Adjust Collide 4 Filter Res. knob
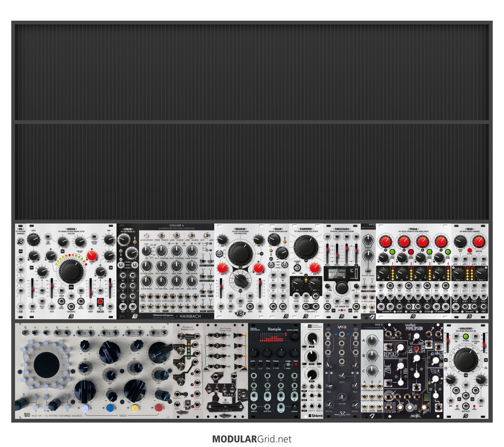The width and height of the screenshot is (504, 447). [x=161, y=281]
